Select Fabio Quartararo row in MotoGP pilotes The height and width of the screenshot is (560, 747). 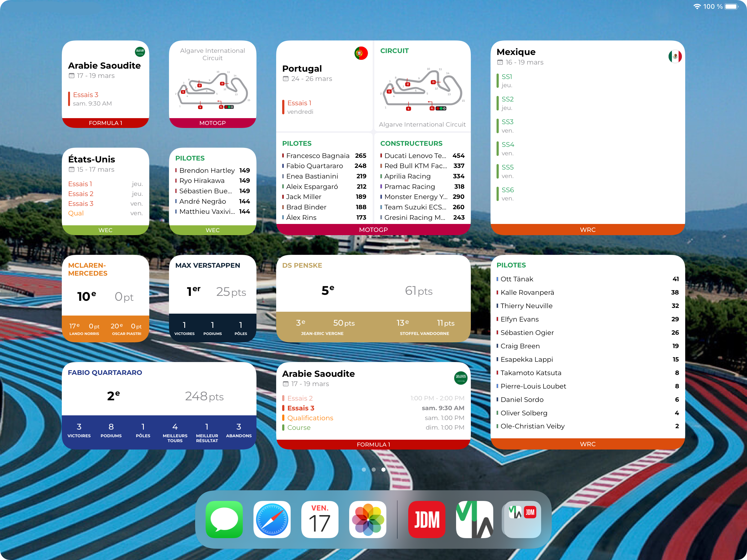click(x=324, y=166)
